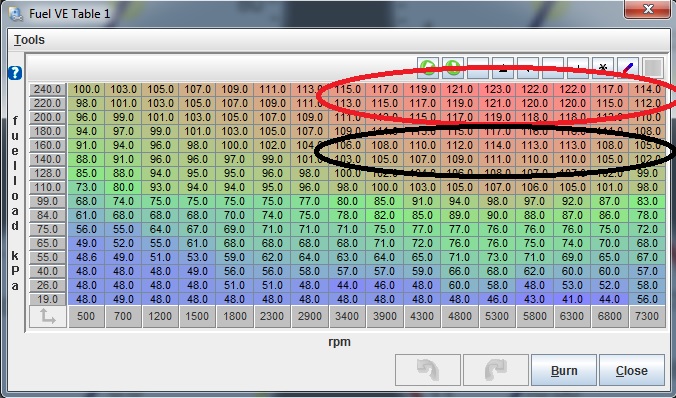Click the Close button
This screenshot has width=676, height=398.
click(632, 370)
